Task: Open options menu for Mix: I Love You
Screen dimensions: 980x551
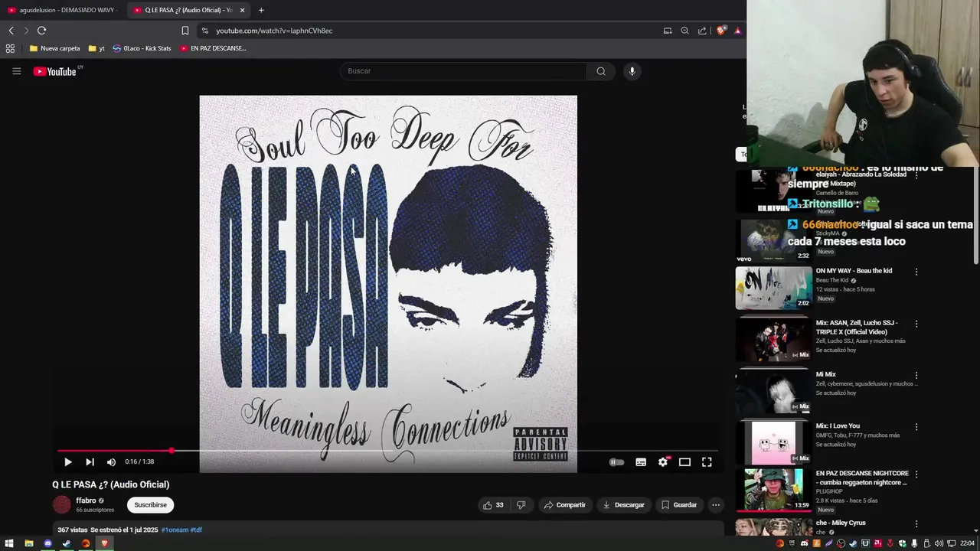Action: 916,427
